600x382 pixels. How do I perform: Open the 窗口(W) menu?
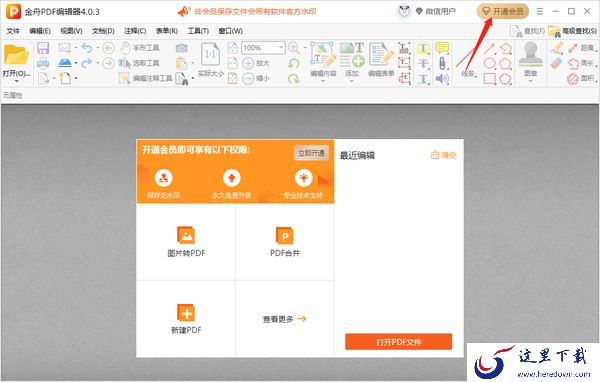tap(230, 31)
